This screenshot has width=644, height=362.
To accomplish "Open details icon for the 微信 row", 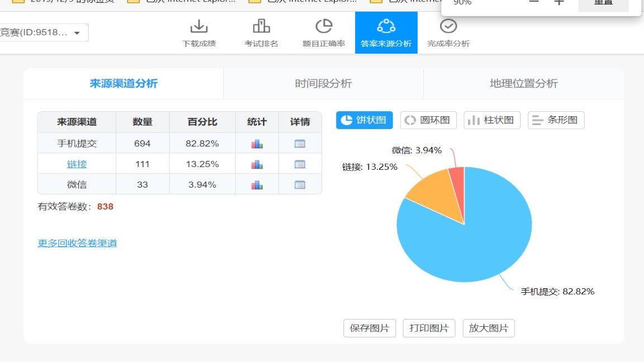I will point(300,185).
